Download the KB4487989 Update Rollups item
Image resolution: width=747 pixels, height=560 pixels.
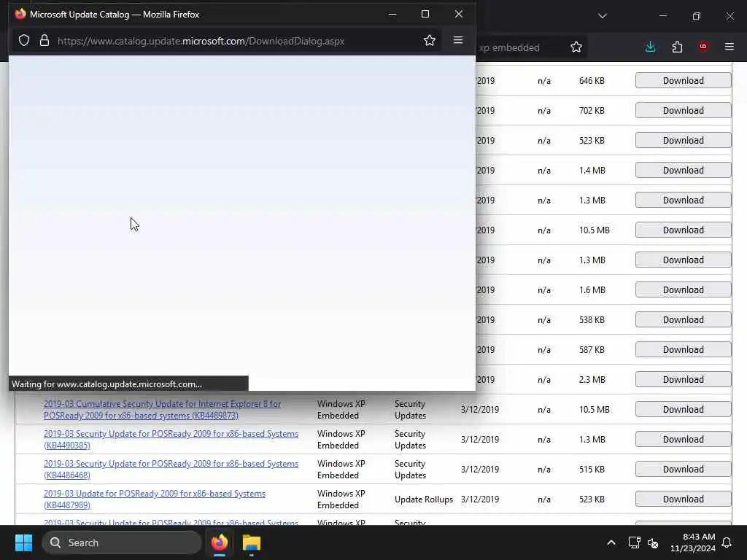click(683, 499)
